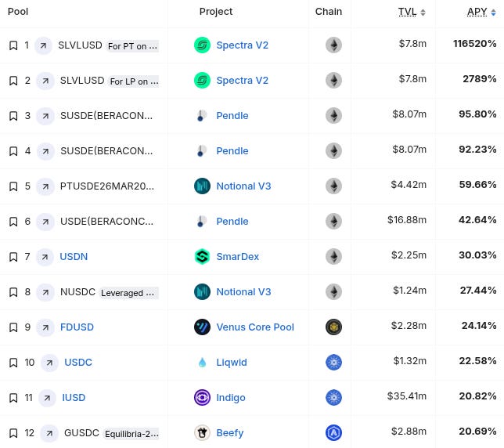The image size is (504, 448).
Task: Open external link arrow for GUSDC
Action: pyautogui.click(x=49, y=433)
